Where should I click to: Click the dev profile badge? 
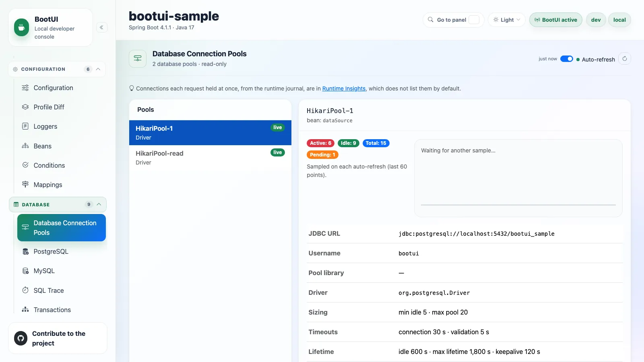pyautogui.click(x=596, y=20)
